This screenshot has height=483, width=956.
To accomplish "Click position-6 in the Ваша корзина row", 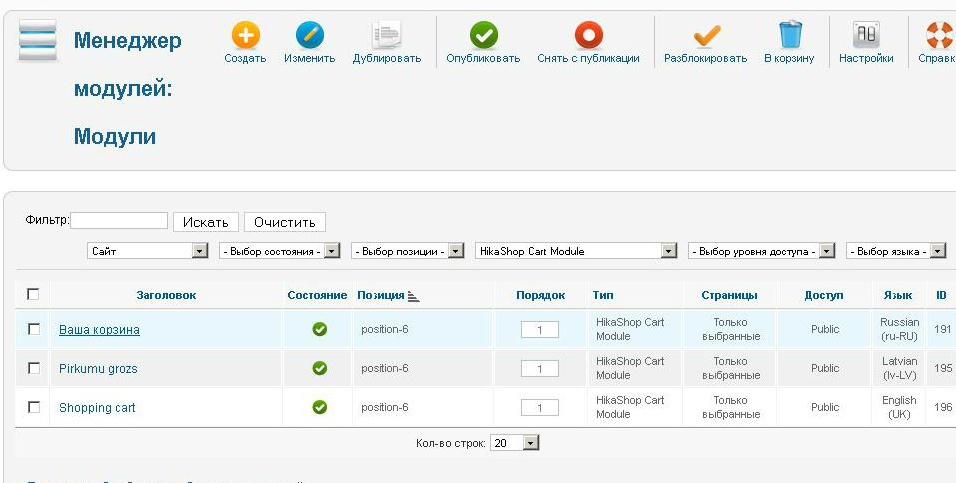I will coord(385,329).
